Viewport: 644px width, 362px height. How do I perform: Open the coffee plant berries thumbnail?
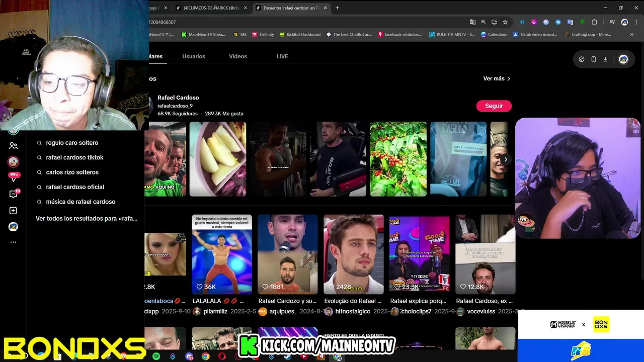coord(398,159)
